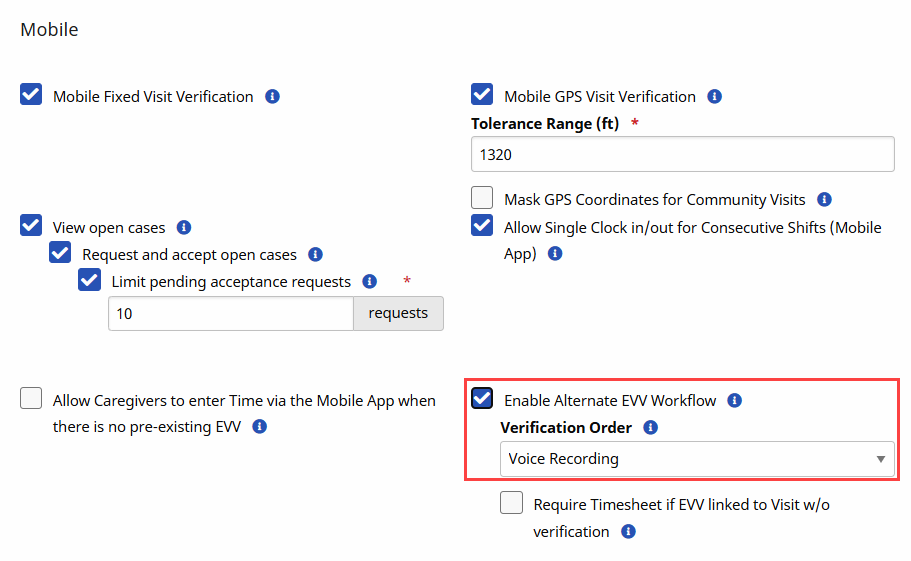Click the pending acceptance requests number field
This screenshot has height=561, width=911.
coord(231,314)
